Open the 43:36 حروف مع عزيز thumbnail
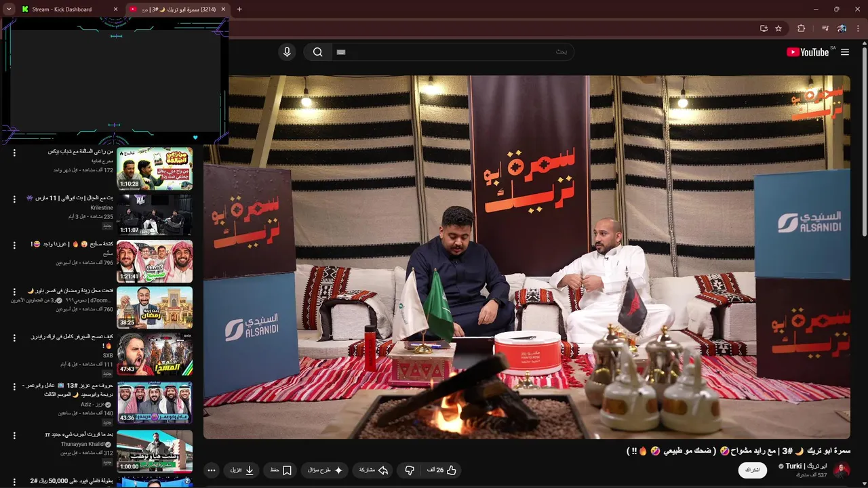Image resolution: width=868 pixels, height=488 pixels. tap(155, 403)
